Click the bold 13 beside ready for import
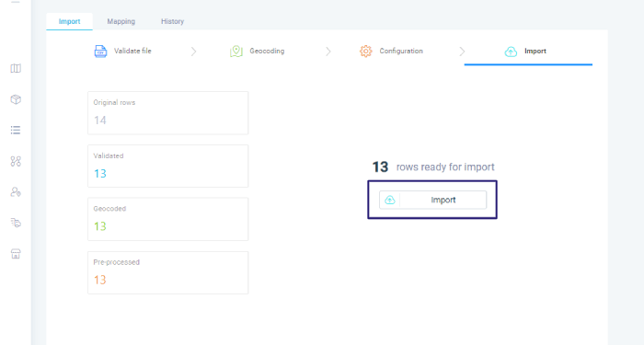Viewport: 644px width, 345px height. click(380, 167)
